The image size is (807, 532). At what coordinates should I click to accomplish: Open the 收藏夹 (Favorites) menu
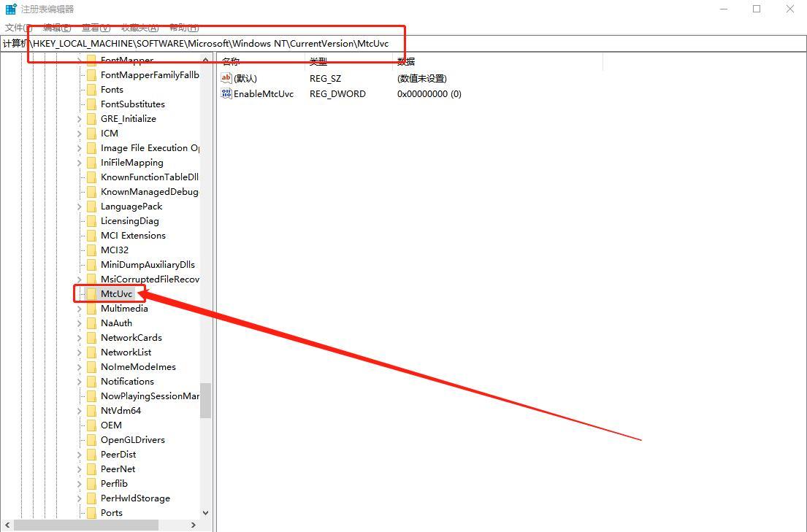(139, 28)
